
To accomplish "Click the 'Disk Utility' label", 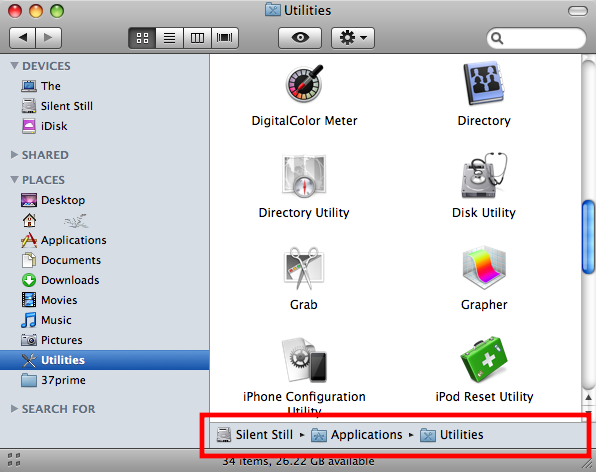I will coord(484,212).
